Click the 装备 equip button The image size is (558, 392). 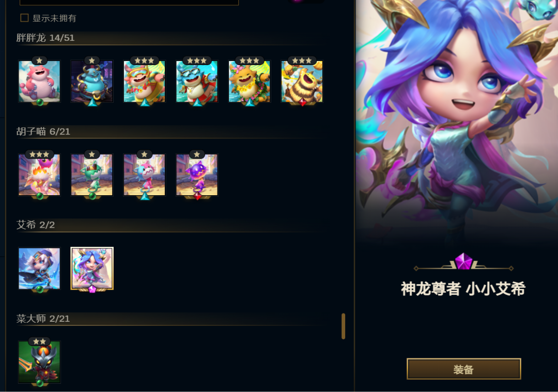(x=463, y=369)
